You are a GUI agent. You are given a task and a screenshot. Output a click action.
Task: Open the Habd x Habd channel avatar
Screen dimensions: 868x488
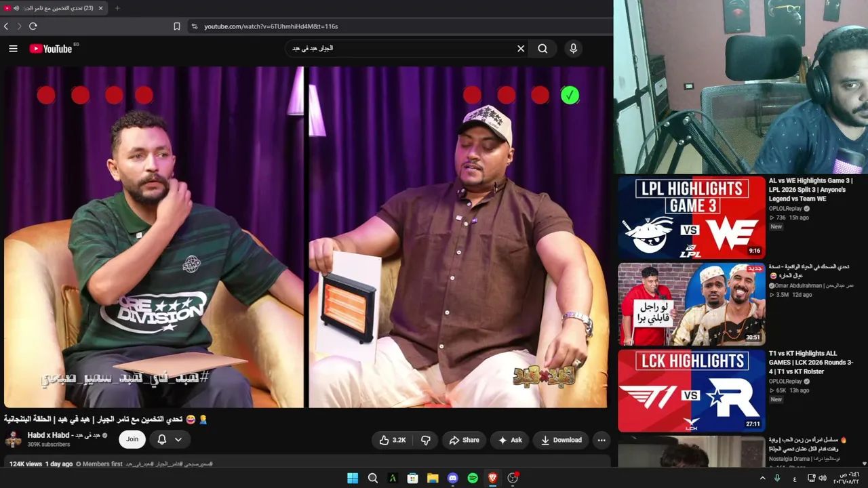pos(13,439)
